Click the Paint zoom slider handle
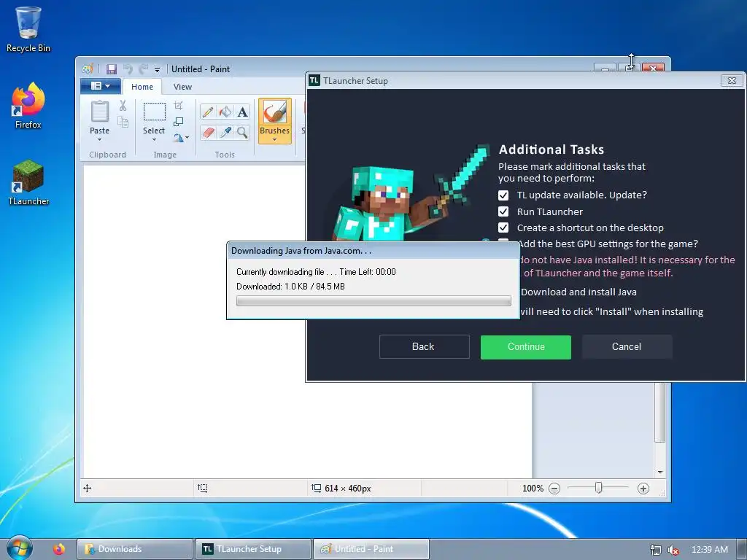Screen dimensions: 747x560 (x=599, y=488)
